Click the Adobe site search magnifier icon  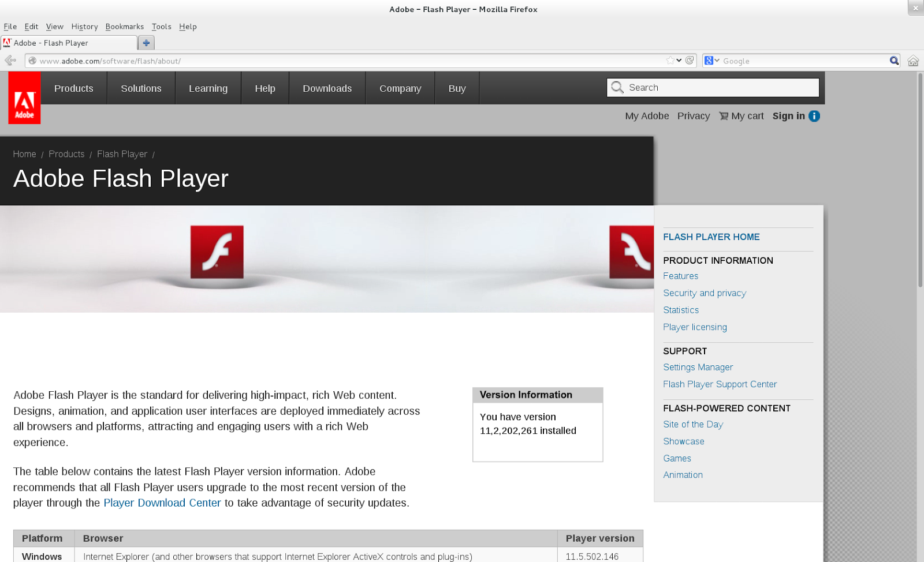coord(617,87)
